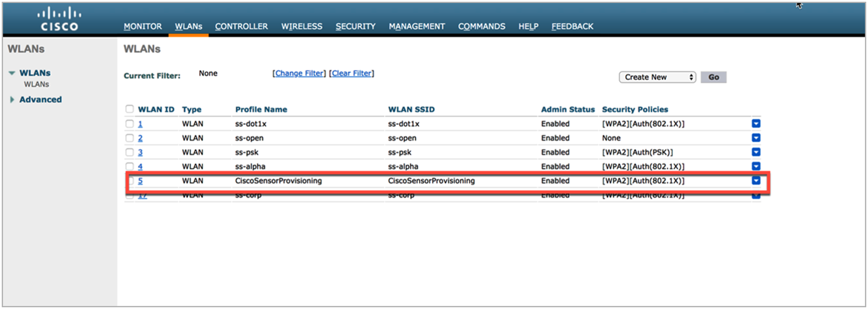This screenshot has height=309, width=868.
Task: Open row menu for ss-dot1x WLAN
Action: (x=756, y=124)
